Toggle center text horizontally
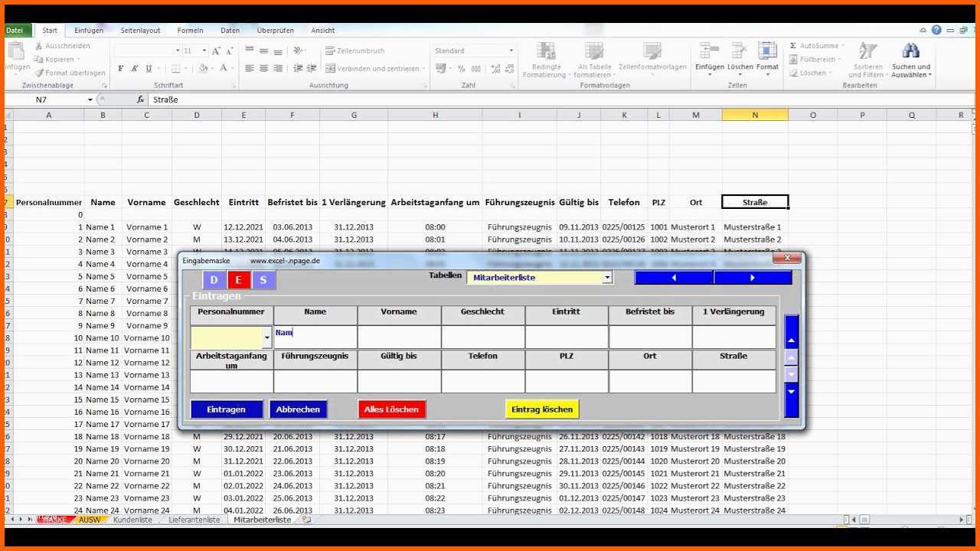 point(264,68)
